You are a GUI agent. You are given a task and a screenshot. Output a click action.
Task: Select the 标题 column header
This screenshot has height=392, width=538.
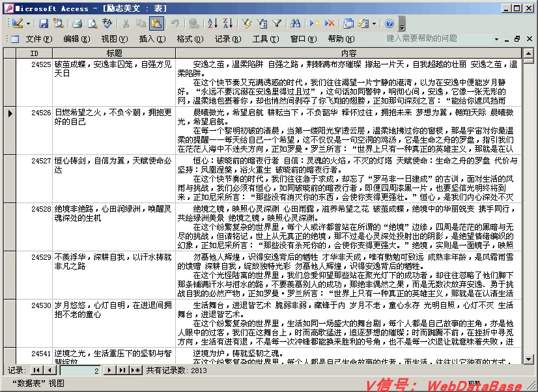coord(114,53)
